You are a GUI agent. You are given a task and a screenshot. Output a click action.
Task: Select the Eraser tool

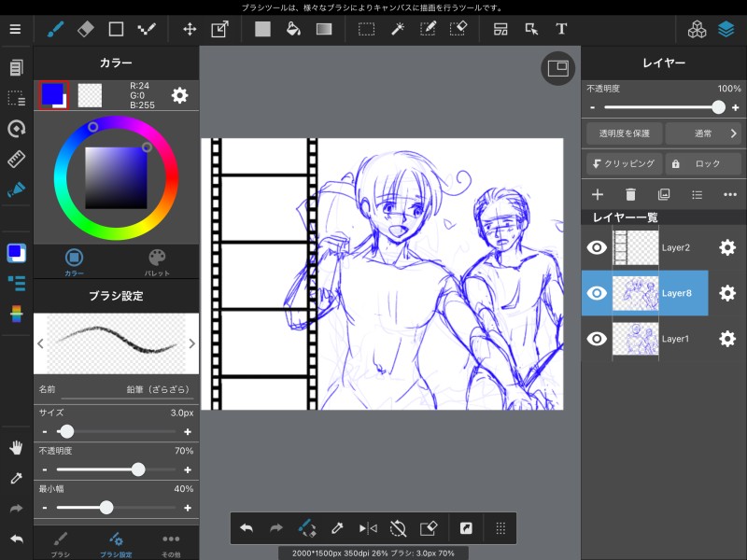tap(86, 29)
